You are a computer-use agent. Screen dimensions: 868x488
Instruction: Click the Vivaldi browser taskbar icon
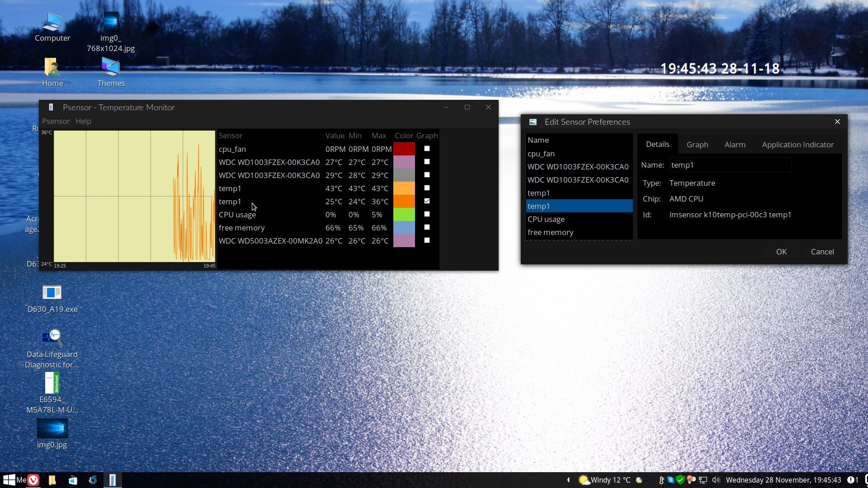pos(33,480)
